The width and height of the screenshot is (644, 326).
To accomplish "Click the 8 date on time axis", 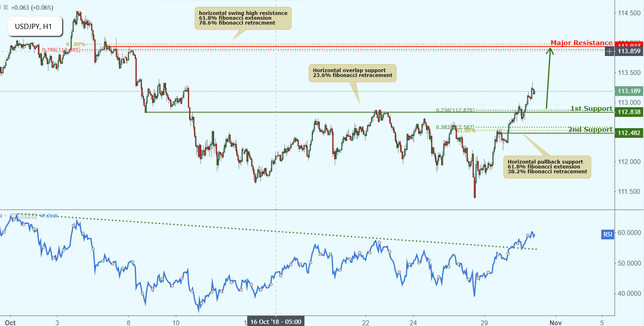I will (129, 322).
